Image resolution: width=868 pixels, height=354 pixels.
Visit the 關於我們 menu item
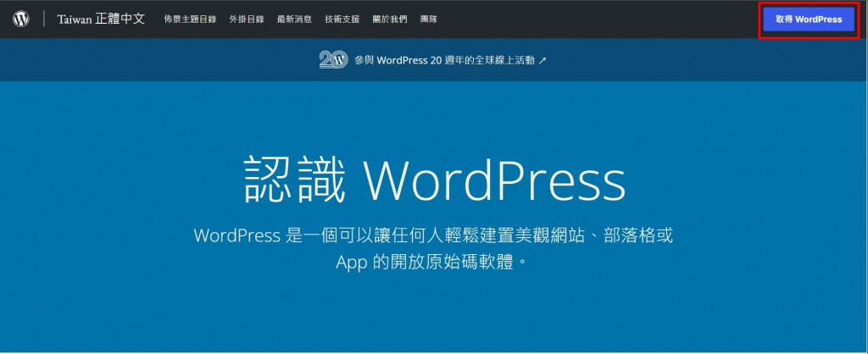[390, 19]
